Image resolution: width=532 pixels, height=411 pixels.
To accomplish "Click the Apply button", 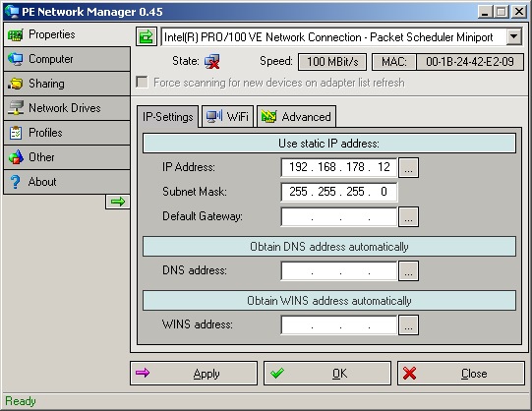I will pyautogui.click(x=194, y=373).
